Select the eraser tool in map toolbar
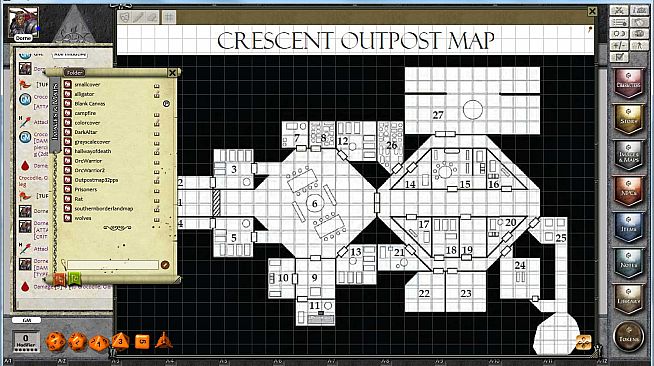Image resolution: width=654 pixels, height=366 pixels. click(153, 17)
